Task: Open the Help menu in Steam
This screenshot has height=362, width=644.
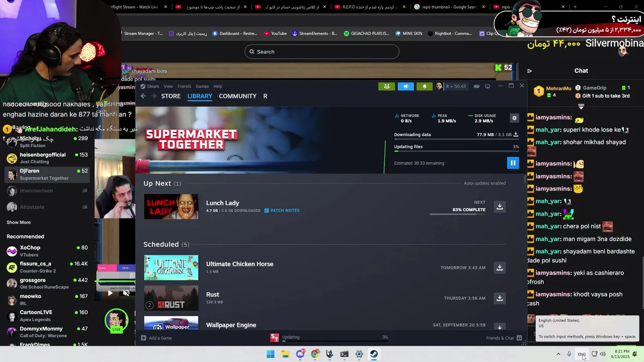Action: point(218,86)
